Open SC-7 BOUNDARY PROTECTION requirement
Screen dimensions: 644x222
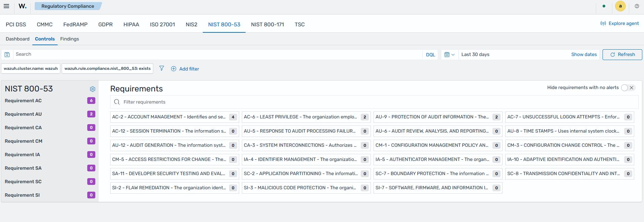click(438, 174)
